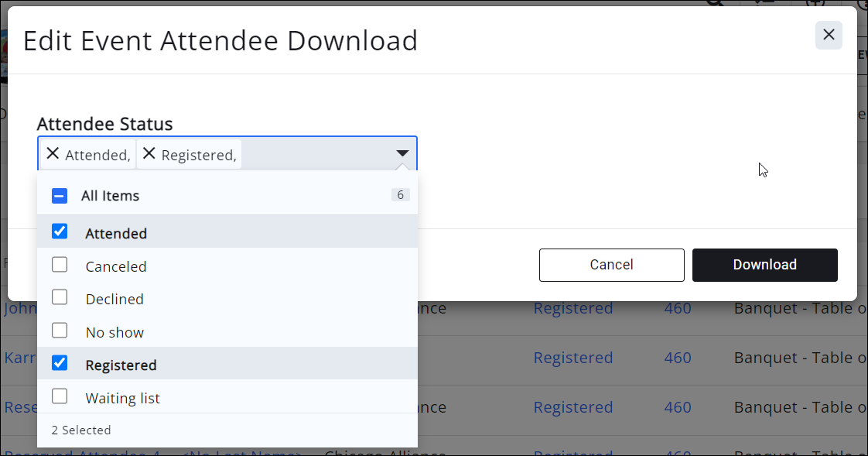Select the Waiting list checkbox
Screen dimensions: 868x456
pyautogui.click(x=60, y=396)
